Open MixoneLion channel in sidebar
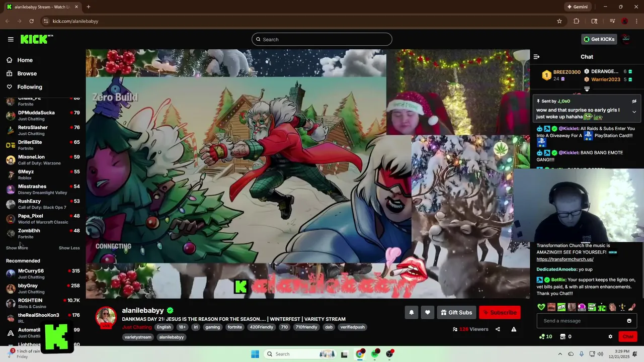The width and height of the screenshot is (644, 362). (x=43, y=160)
